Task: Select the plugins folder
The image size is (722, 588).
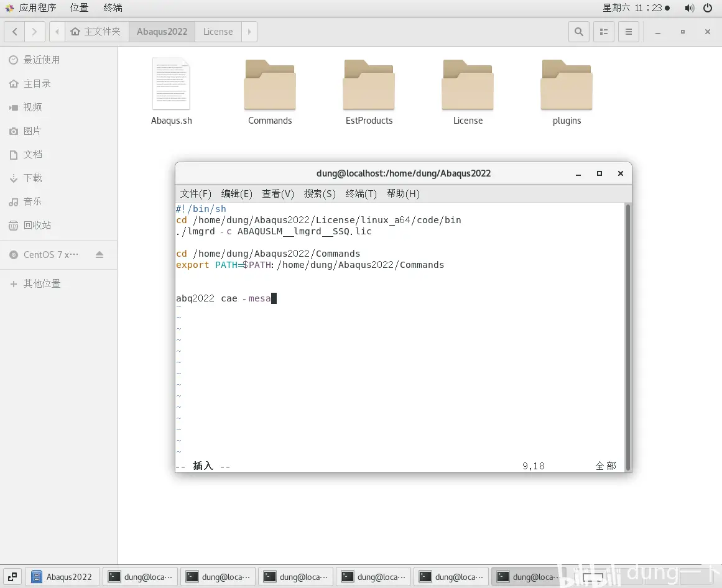Action: coord(567,91)
